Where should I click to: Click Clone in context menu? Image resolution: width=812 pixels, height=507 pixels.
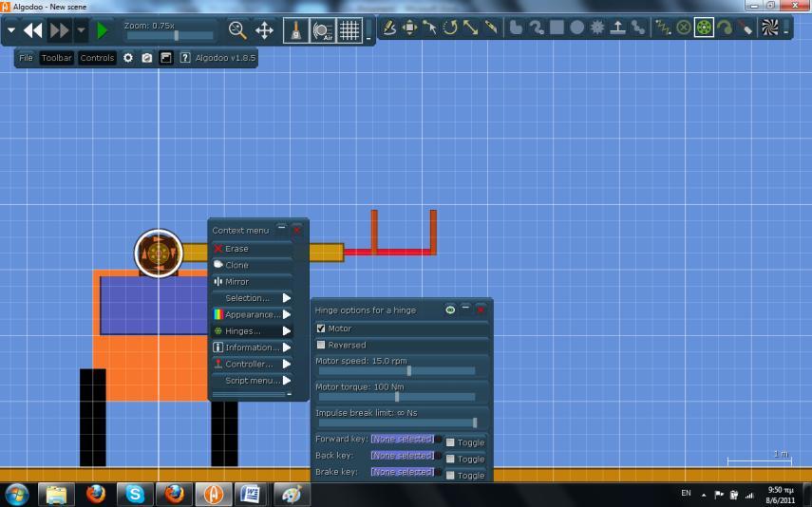click(252, 265)
